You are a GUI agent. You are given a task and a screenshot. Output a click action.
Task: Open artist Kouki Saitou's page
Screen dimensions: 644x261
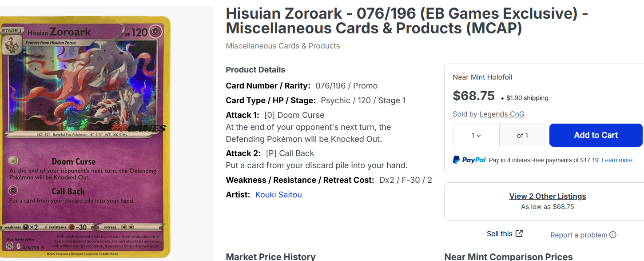[x=278, y=195]
